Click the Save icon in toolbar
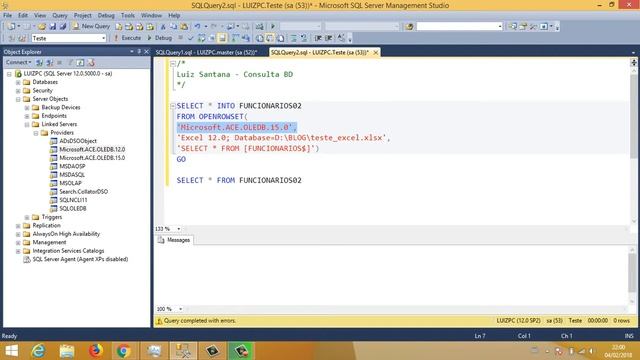The width and height of the screenshot is (640, 360). [53, 27]
